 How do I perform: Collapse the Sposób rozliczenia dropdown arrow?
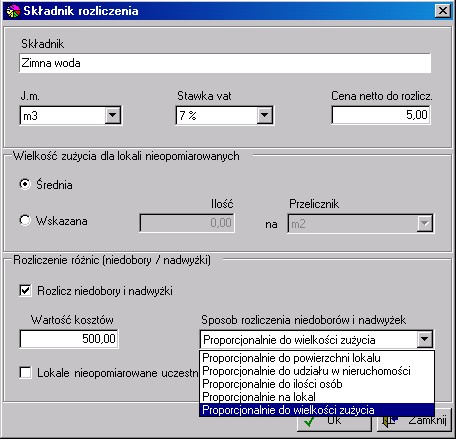point(424,339)
